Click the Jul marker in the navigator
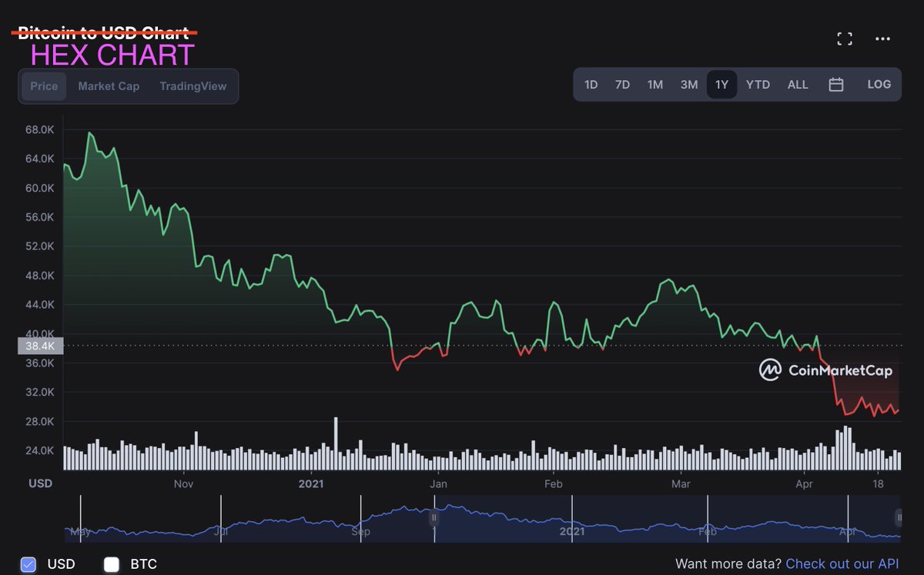 (x=220, y=531)
